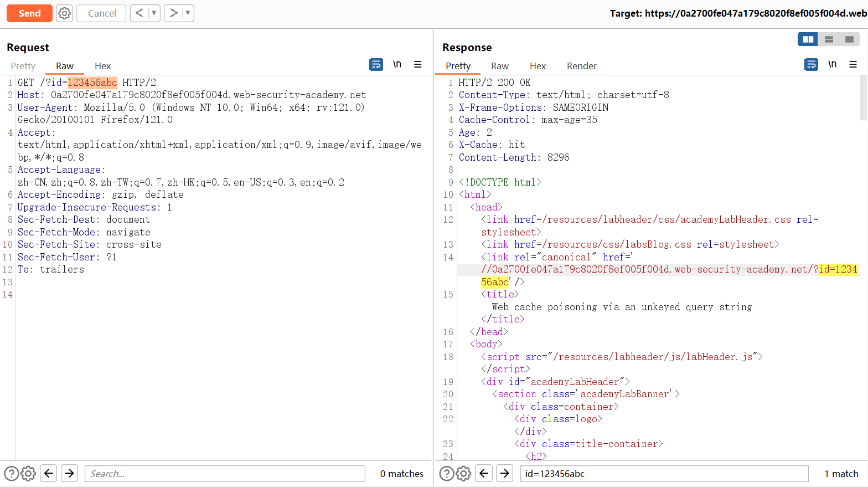
Task: Expand the forward history dropdown arrow
Action: [x=188, y=13]
